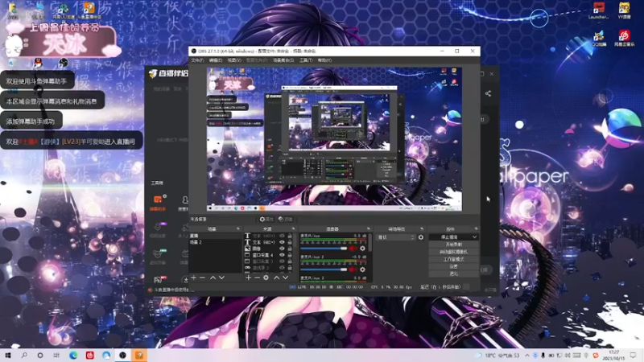
Task: Open the 麦克风/Aux 2 audio settings gear
Action: 362,269
